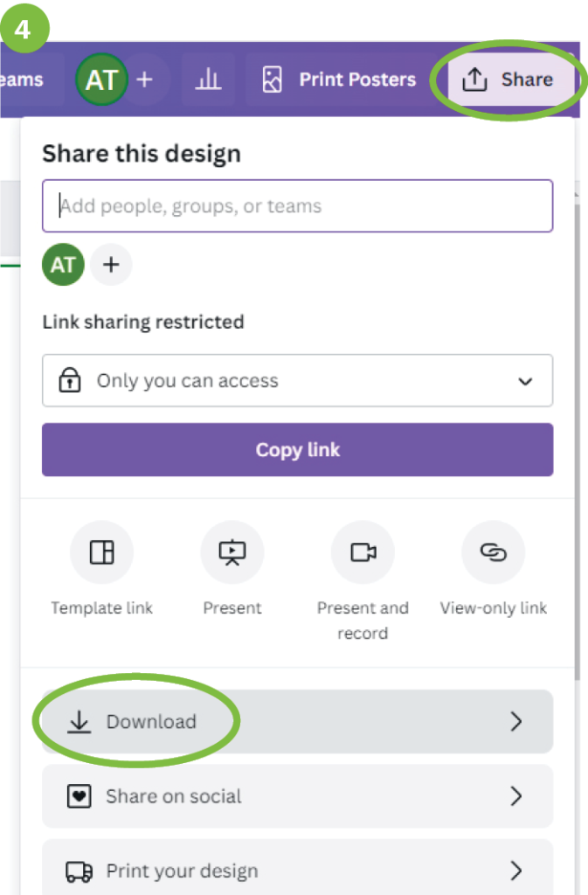The width and height of the screenshot is (588, 895).
Task: Expand the Print your design chevron
Action: pyautogui.click(x=516, y=871)
